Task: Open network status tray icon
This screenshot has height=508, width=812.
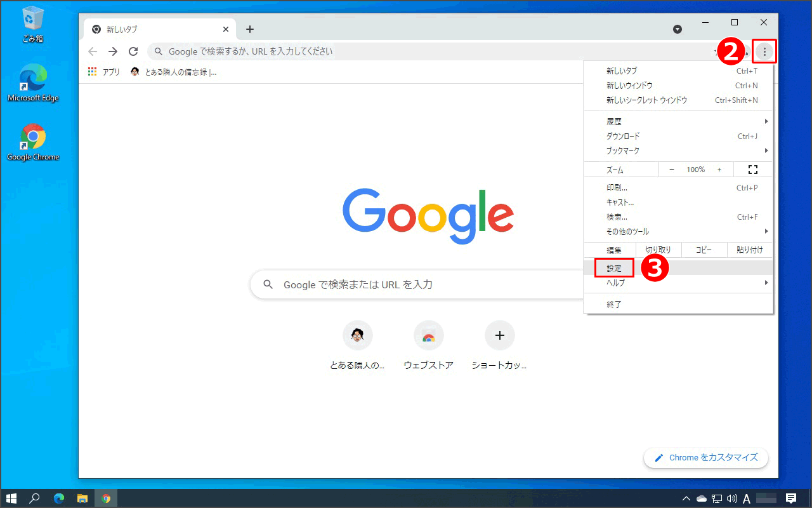Action: tap(717, 498)
